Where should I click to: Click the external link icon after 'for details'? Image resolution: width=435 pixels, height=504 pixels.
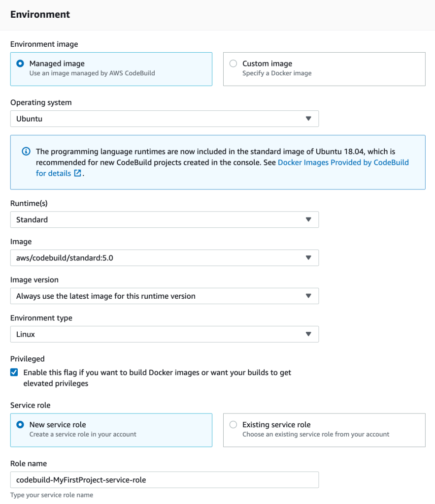point(77,173)
